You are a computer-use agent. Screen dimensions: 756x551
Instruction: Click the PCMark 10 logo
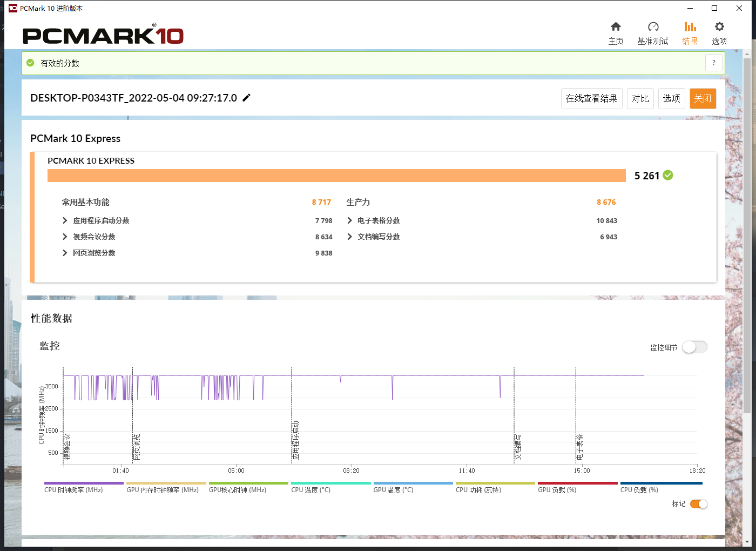pyautogui.click(x=103, y=35)
